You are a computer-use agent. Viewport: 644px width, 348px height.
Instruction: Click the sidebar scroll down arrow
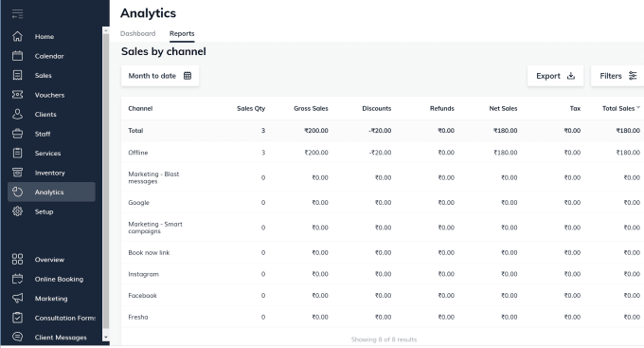click(x=105, y=337)
